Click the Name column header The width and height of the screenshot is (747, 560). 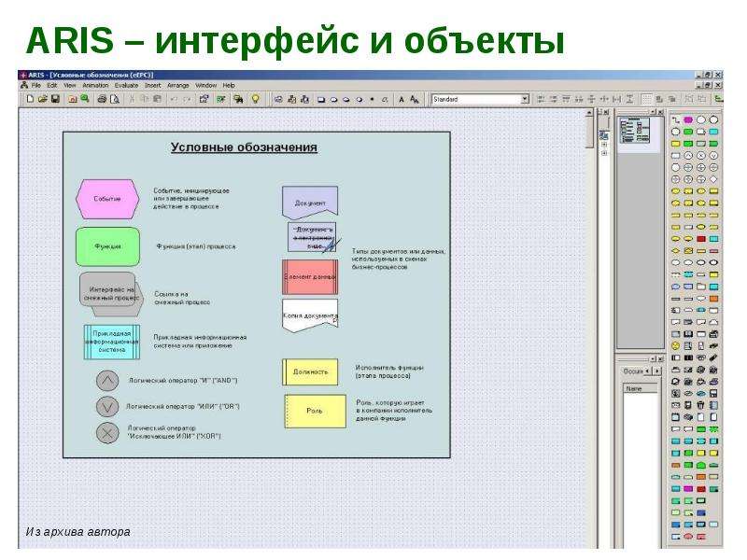click(641, 388)
